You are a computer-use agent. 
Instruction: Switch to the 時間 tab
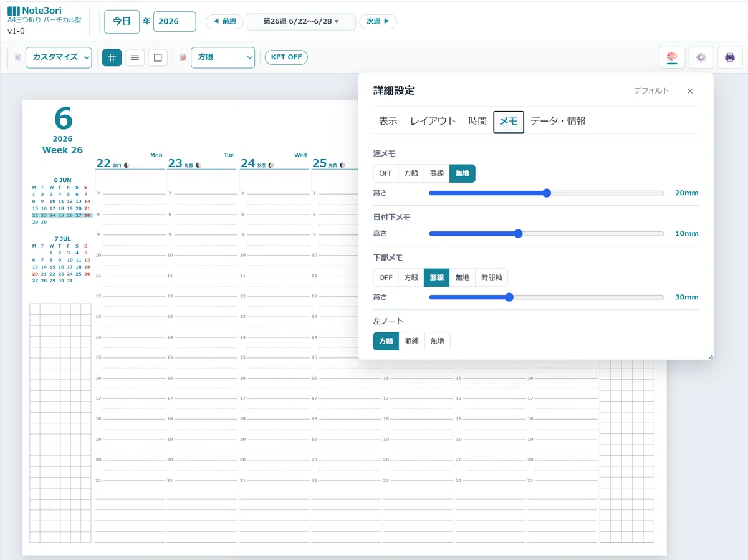477,122
